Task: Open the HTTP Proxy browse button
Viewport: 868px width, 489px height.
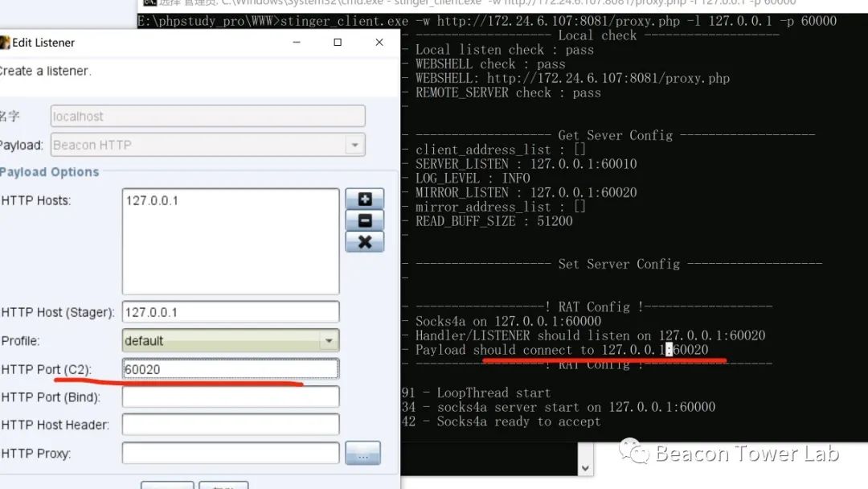Action: (x=362, y=454)
